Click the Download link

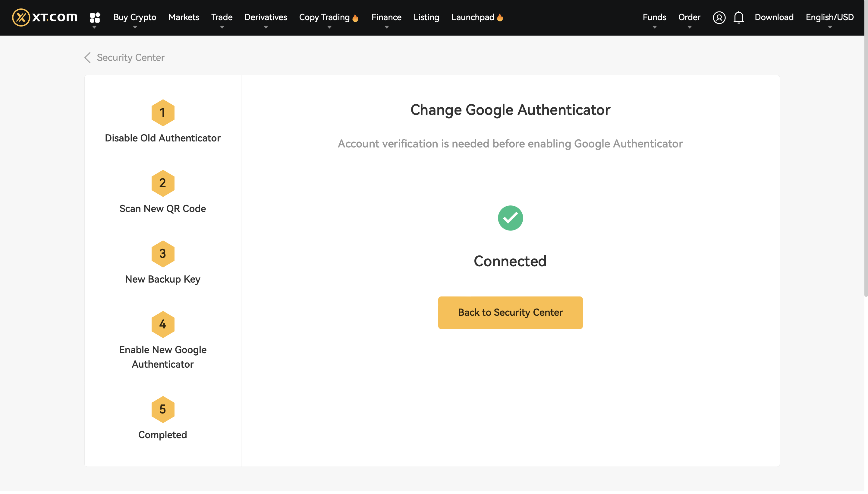pos(774,17)
